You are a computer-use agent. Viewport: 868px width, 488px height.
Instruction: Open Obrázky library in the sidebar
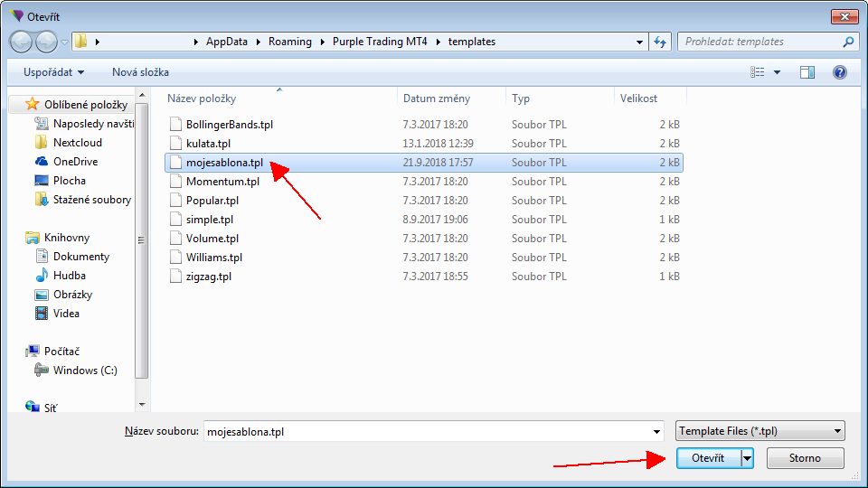pyautogui.click(x=72, y=295)
